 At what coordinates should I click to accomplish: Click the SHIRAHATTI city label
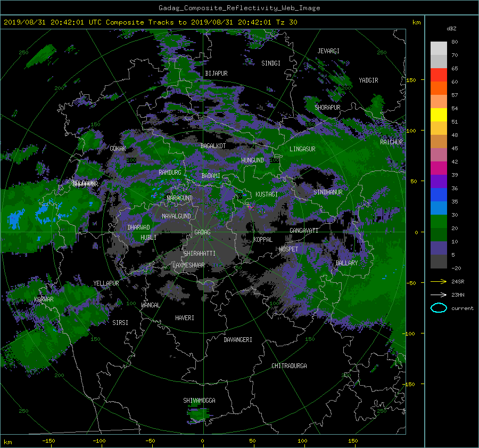[x=200, y=254]
